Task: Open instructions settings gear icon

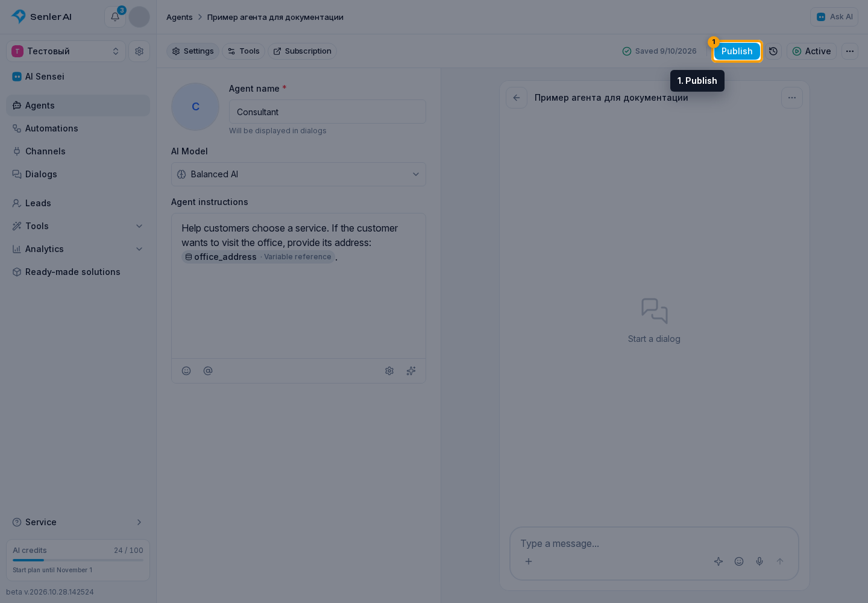Action: [389, 371]
